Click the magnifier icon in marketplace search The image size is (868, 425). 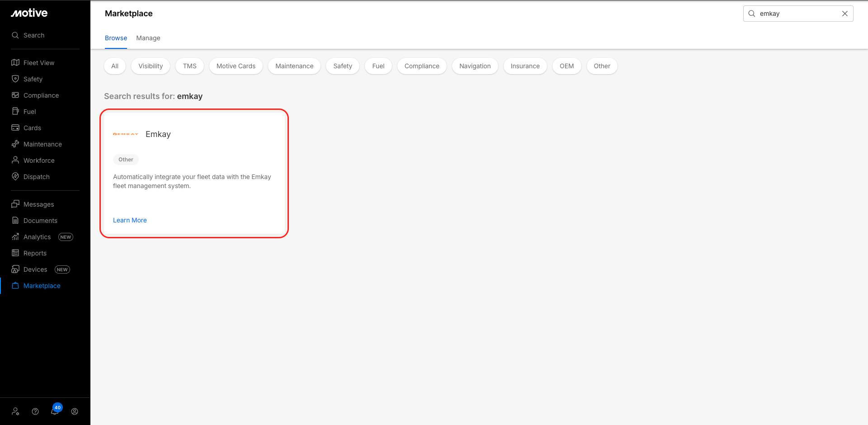(752, 14)
